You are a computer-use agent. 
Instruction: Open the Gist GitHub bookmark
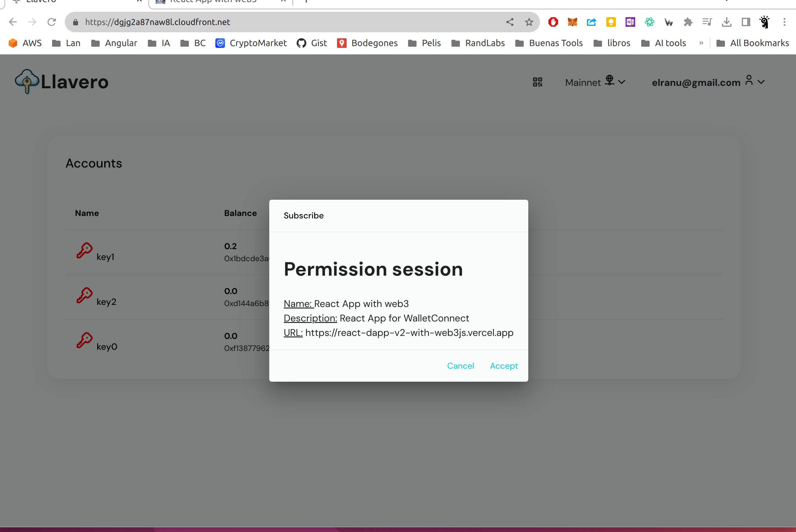click(x=312, y=43)
